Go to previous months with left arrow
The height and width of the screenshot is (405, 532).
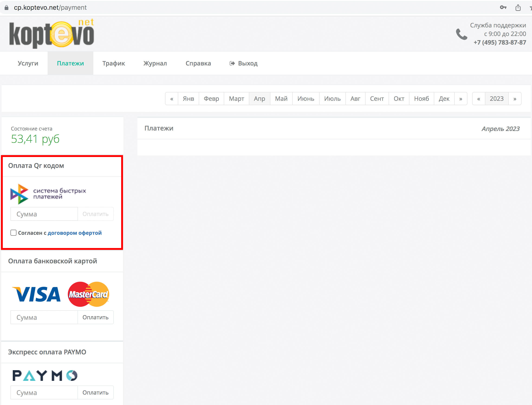172,99
